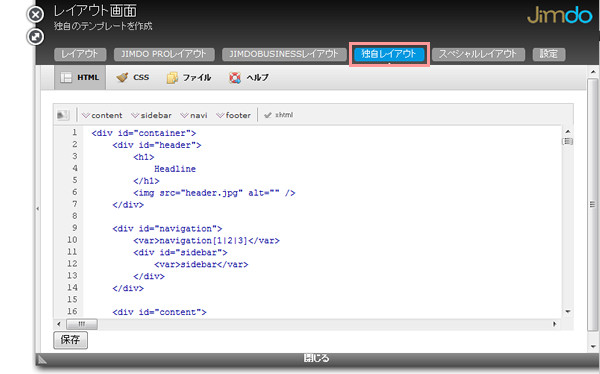Click the outer panel scrollbar down arrow

593,347
